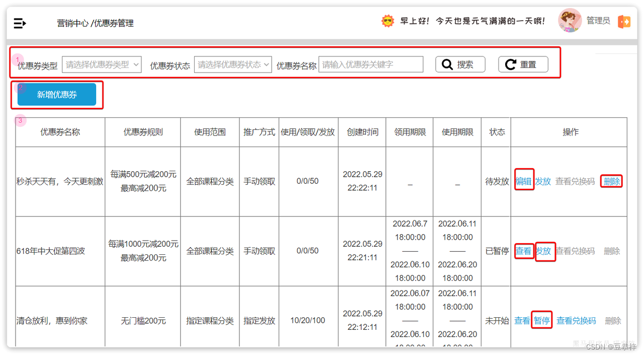Click 删除 in 清仓放利 row

click(x=613, y=320)
